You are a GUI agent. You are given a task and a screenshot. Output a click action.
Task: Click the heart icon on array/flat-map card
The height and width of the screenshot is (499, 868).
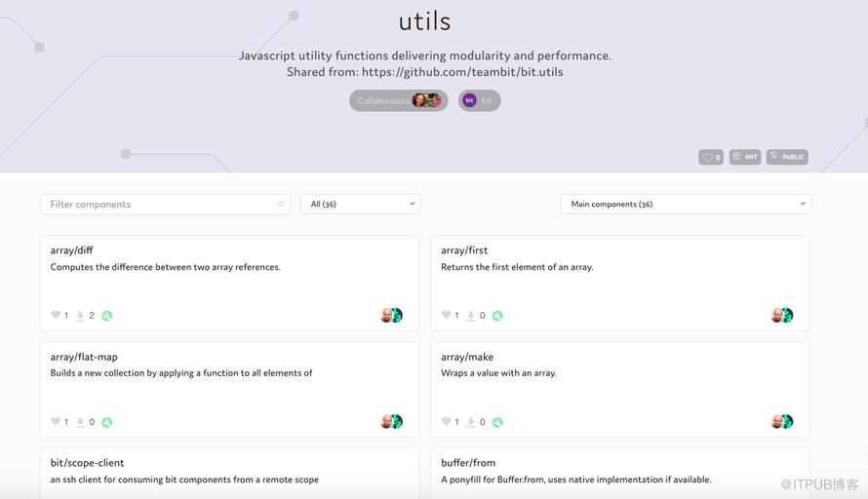[56, 422]
